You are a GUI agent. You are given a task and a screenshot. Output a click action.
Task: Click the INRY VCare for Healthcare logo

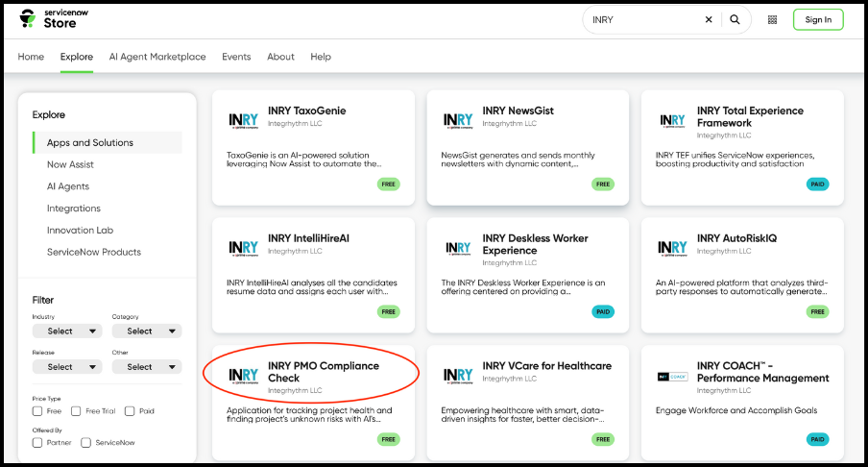coord(458,376)
